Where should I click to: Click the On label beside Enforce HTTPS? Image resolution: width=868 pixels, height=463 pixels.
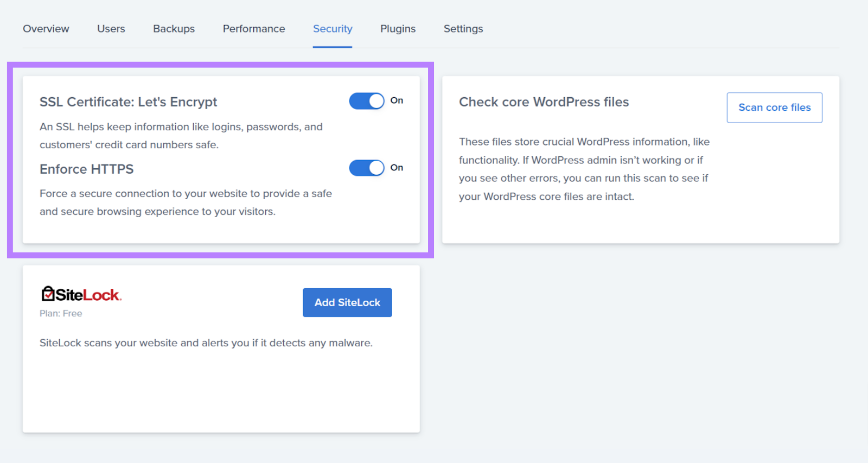click(397, 168)
